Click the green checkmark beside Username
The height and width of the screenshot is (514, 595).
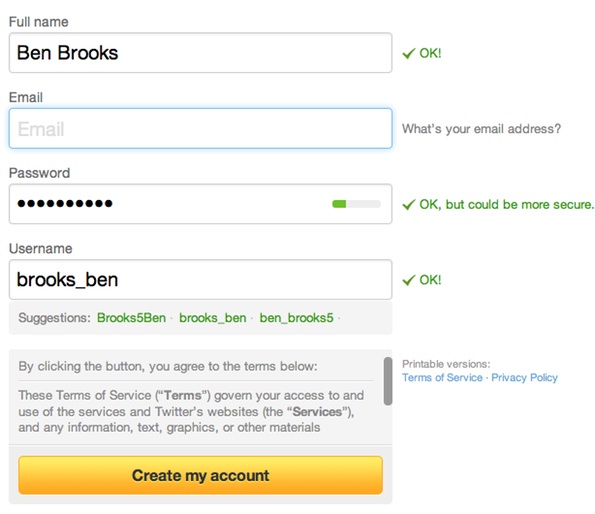(409, 280)
